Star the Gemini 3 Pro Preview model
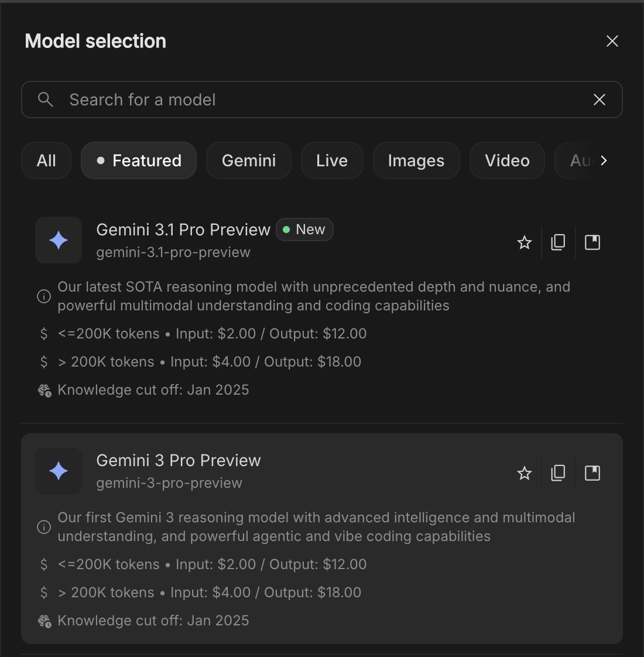The image size is (644, 657). point(524,474)
